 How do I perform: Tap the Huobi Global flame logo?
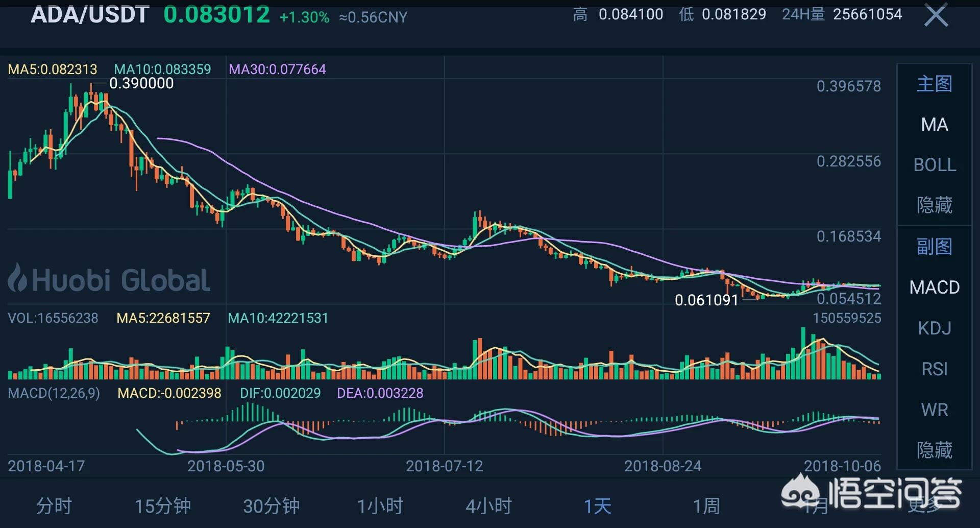tap(17, 278)
